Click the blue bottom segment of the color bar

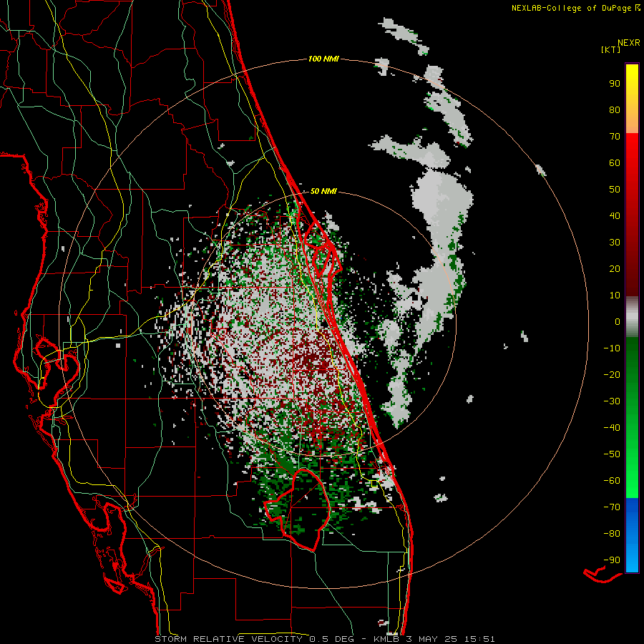[x=632, y=535]
